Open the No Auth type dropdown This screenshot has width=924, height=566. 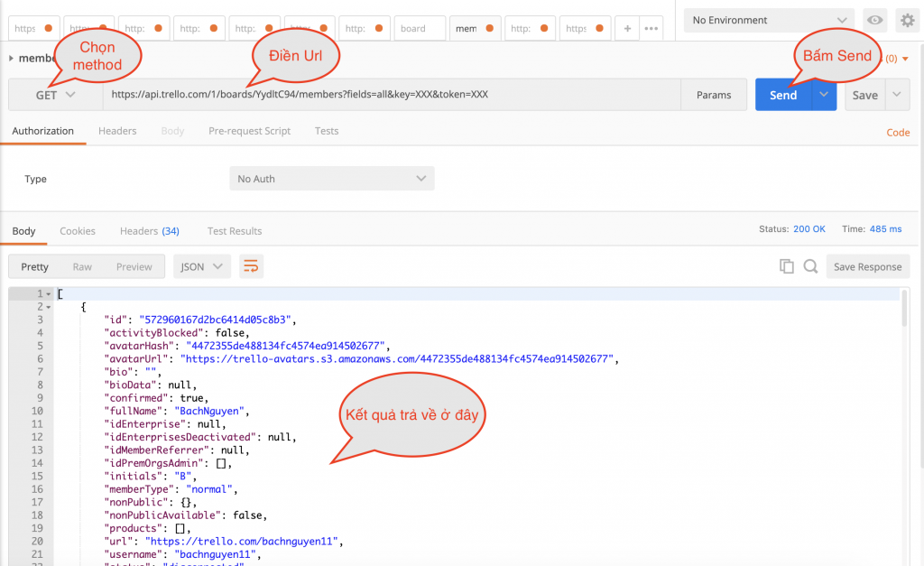331,179
